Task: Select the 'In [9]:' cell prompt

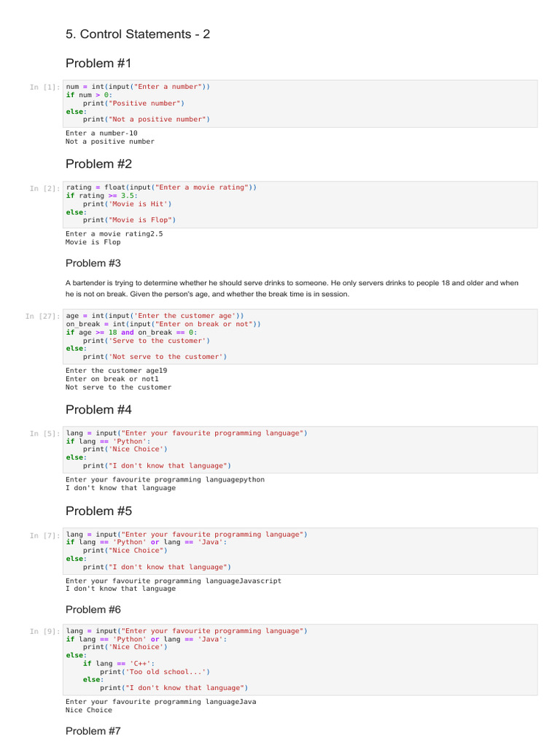Action: pyautogui.click(x=44, y=632)
